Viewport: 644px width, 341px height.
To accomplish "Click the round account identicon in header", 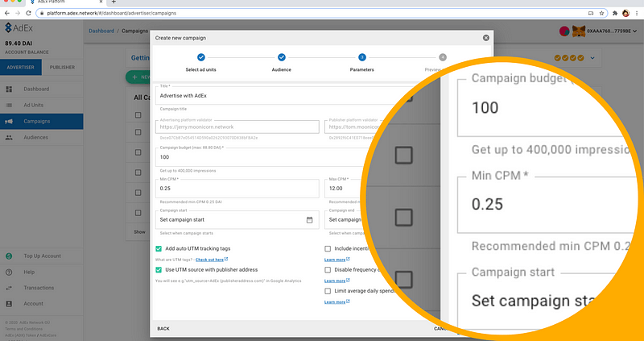I will (x=564, y=31).
